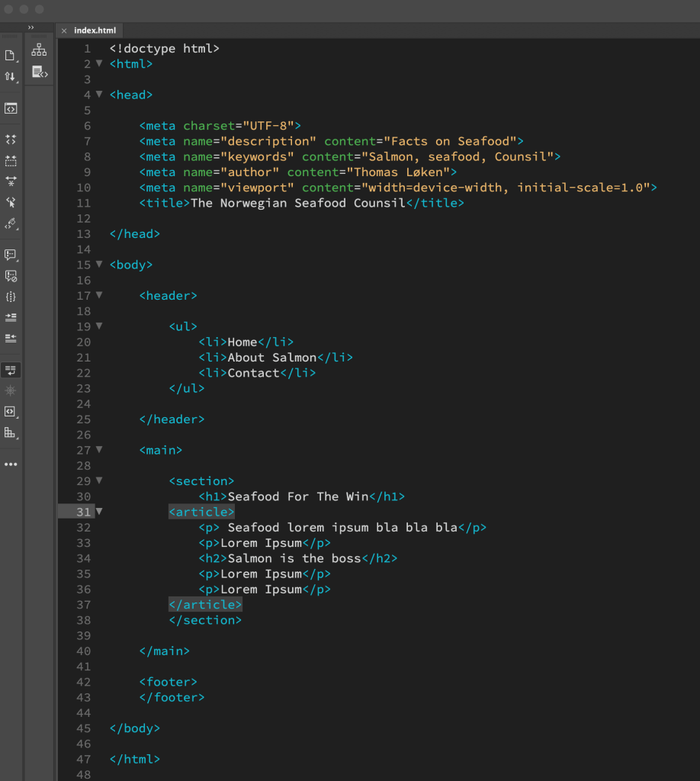The width and height of the screenshot is (700, 781).
Task: Toggle the Word Wrap button
Action: tap(11, 370)
